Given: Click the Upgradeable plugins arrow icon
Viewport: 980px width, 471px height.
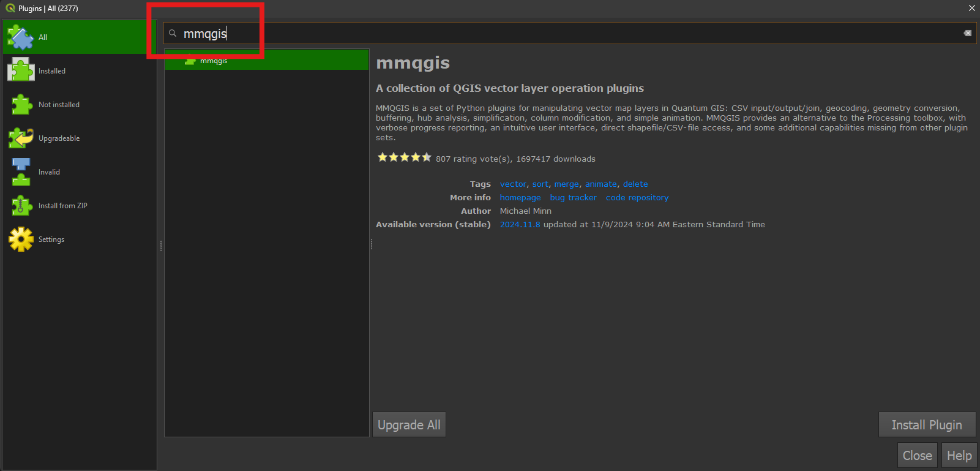Looking at the screenshot, I should point(21,138).
